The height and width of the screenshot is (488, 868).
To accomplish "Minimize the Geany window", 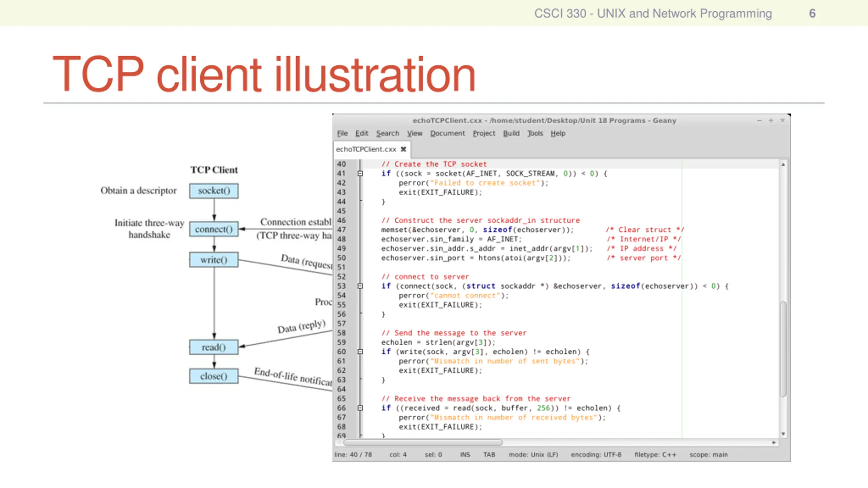I will coord(759,121).
